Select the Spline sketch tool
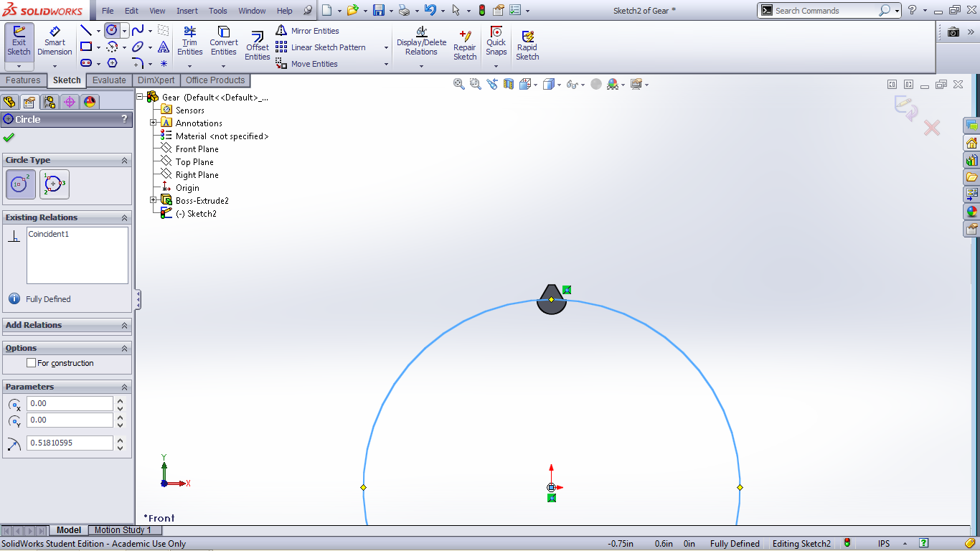Image resolution: width=980 pixels, height=551 pixels. point(137,30)
